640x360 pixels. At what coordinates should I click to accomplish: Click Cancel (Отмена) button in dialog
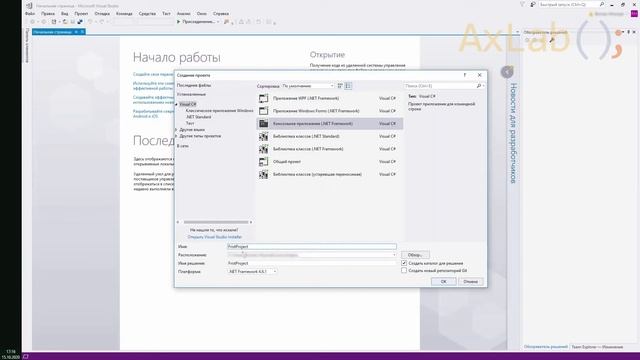point(471,282)
